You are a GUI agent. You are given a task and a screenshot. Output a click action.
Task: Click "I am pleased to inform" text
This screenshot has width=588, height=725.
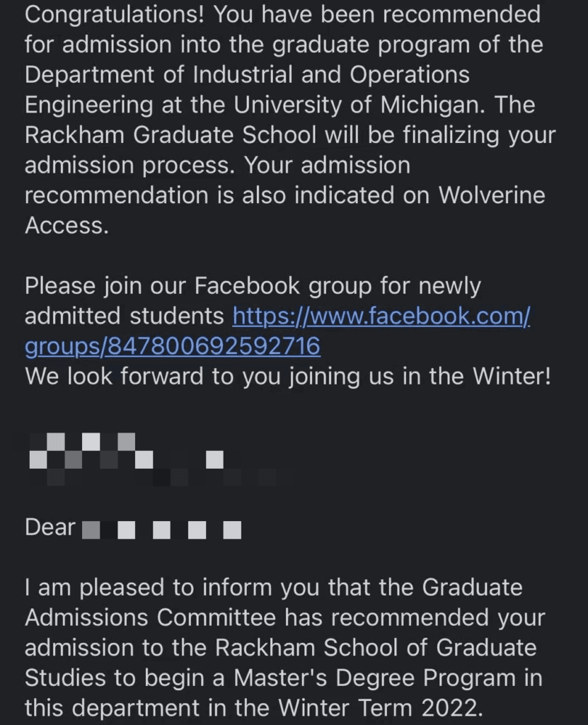pyautogui.click(x=142, y=588)
